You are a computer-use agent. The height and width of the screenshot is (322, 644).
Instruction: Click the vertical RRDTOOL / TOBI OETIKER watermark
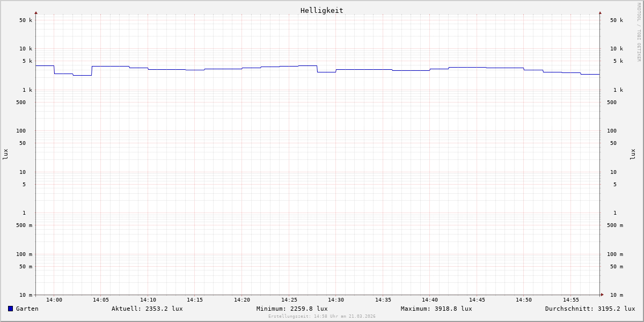[x=639, y=32]
